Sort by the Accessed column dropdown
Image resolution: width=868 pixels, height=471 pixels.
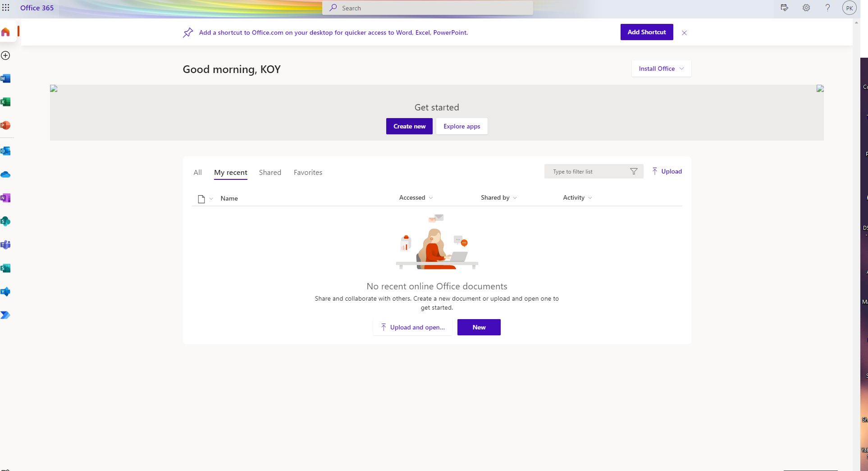coord(416,197)
